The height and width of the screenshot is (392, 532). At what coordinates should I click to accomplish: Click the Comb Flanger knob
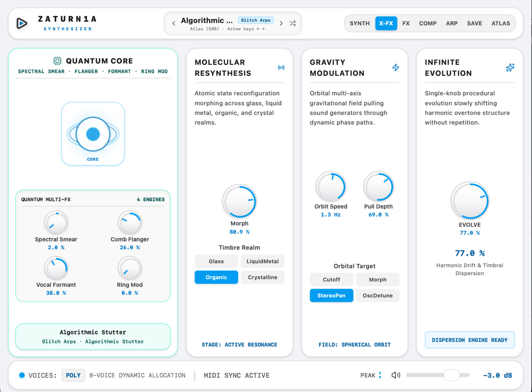click(x=130, y=223)
